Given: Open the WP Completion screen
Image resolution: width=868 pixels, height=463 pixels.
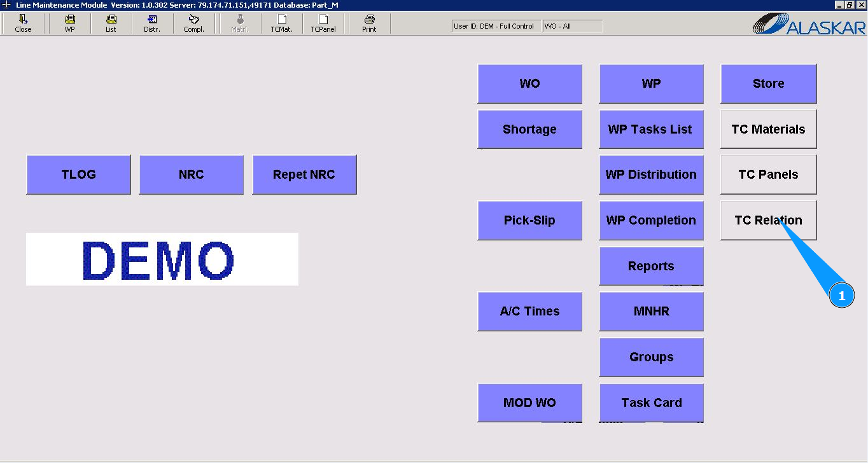Looking at the screenshot, I should 651,220.
